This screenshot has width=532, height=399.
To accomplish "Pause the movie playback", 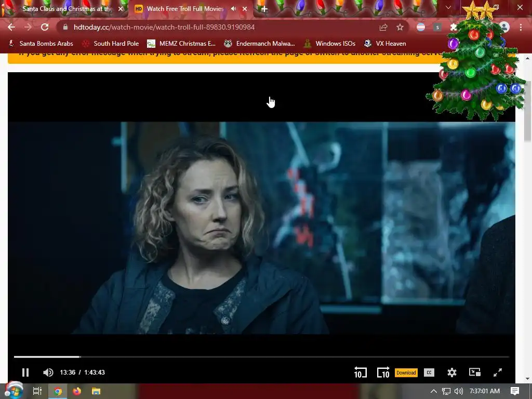I will click(25, 373).
